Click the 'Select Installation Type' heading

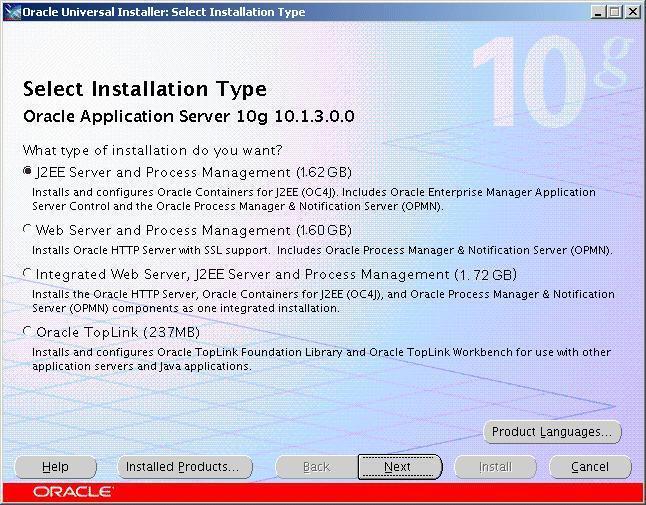145,89
